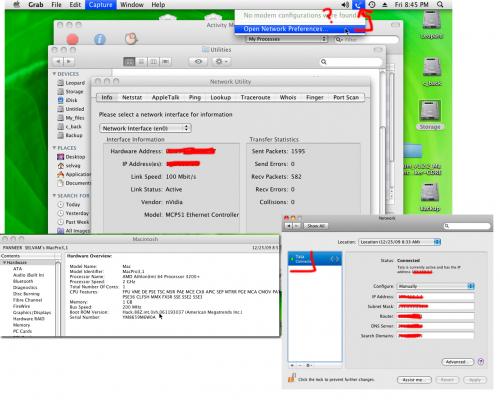500x400 pixels.
Task: Switch Utilities window to column view
Action: coord(153,62)
